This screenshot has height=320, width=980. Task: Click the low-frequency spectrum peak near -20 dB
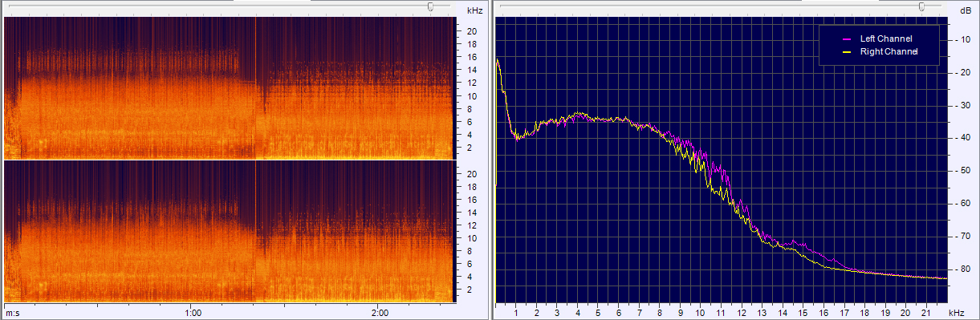pos(498,61)
